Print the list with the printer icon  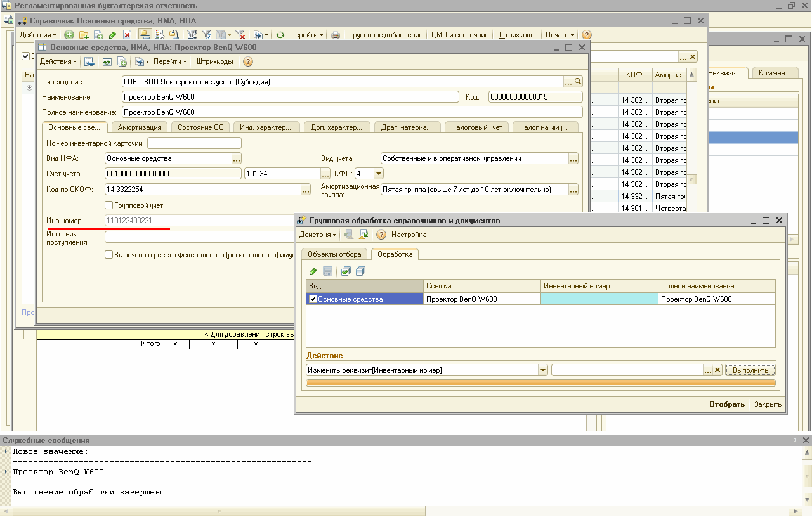pyautogui.click(x=336, y=35)
